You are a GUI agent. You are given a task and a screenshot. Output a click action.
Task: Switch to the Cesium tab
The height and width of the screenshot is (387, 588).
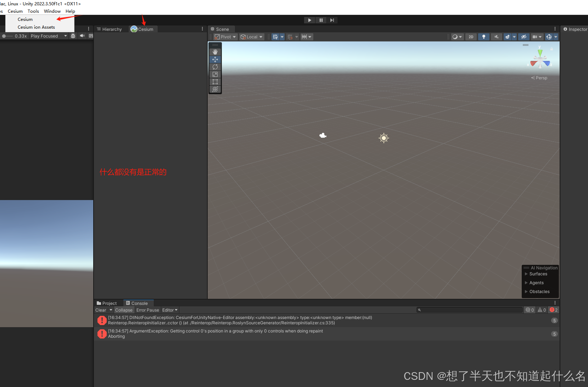pos(142,29)
